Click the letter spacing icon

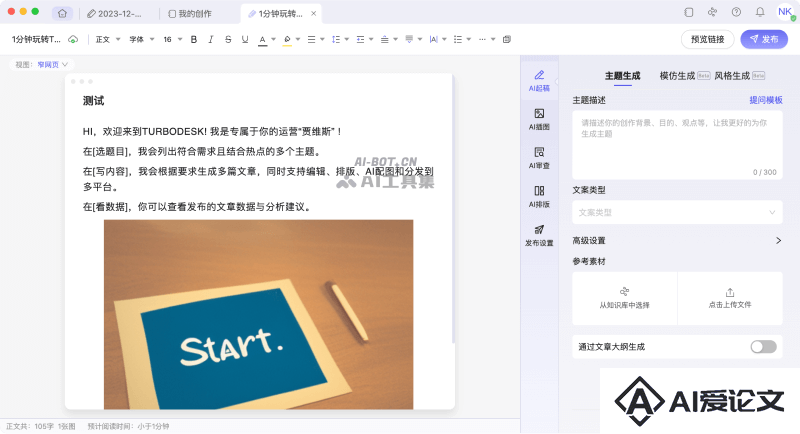pyautogui.click(x=434, y=39)
